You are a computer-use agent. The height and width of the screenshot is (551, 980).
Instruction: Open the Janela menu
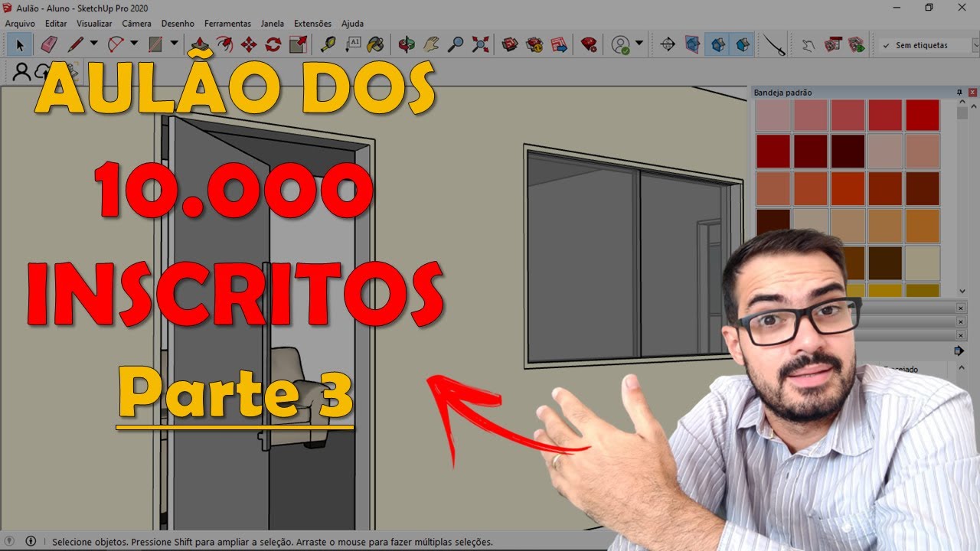point(273,24)
